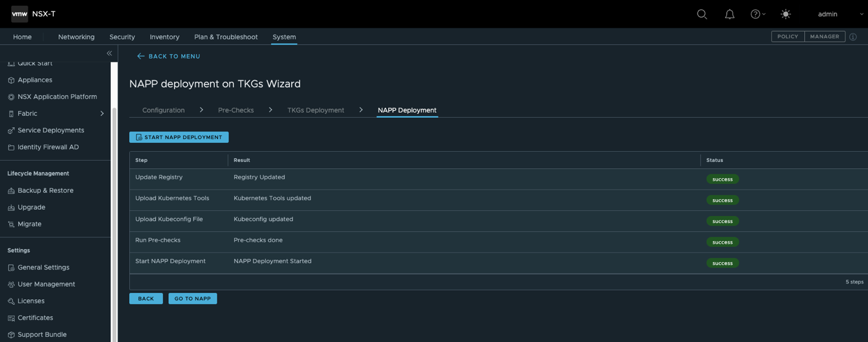Open the Plan & Troubleshoot tab
Viewport: 868px width, 342px height.
[226, 37]
